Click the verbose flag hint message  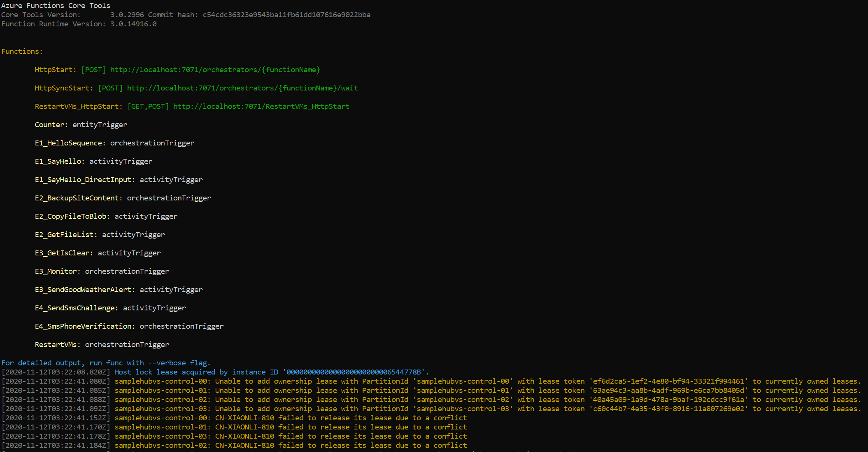pyautogui.click(x=106, y=363)
